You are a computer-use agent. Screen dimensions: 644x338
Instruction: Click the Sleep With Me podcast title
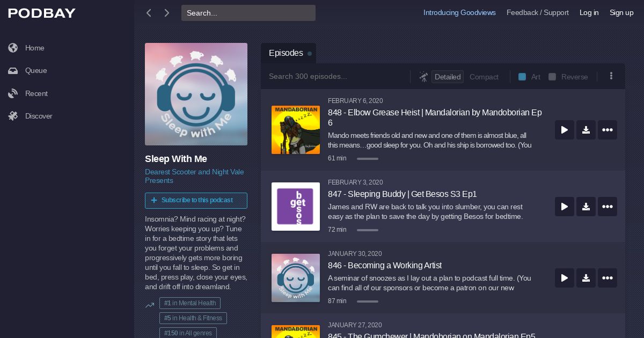(176, 159)
